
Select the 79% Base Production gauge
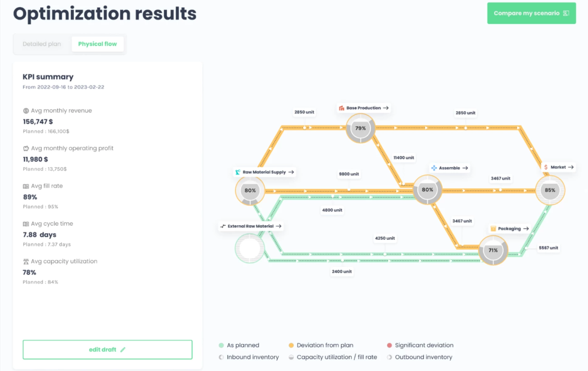(360, 128)
